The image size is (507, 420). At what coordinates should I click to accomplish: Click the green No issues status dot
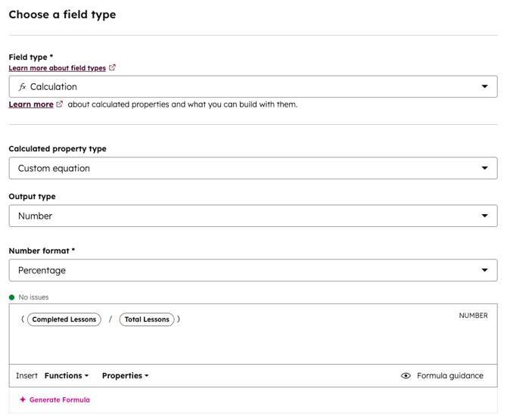[12, 297]
